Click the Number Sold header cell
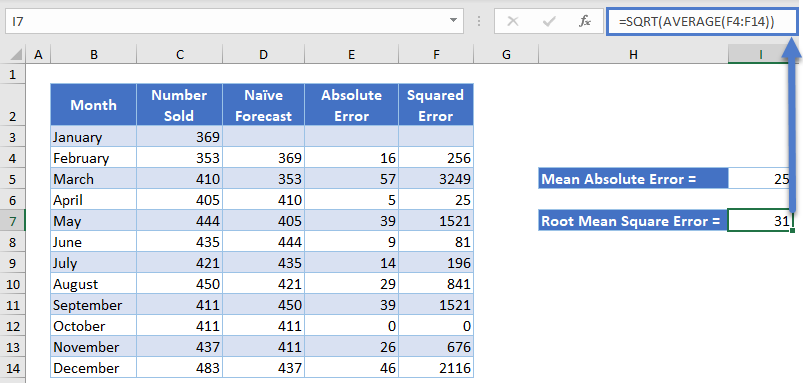803x383 pixels. coord(179,105)
